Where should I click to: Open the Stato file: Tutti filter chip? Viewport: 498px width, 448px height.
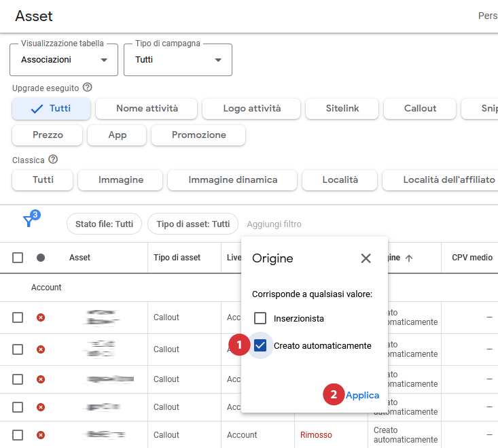(104, 224)
